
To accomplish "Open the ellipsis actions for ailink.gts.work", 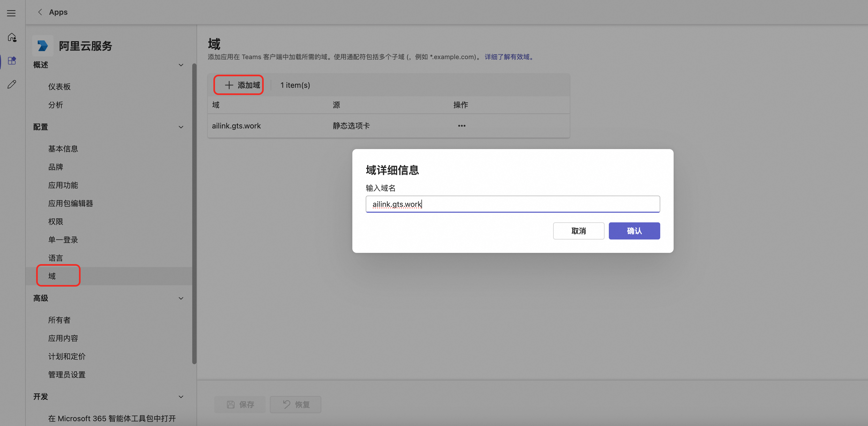I will (461, 125).
